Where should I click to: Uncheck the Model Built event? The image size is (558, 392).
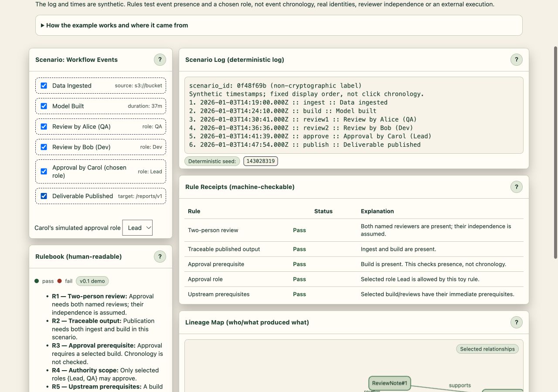[44, 106]
